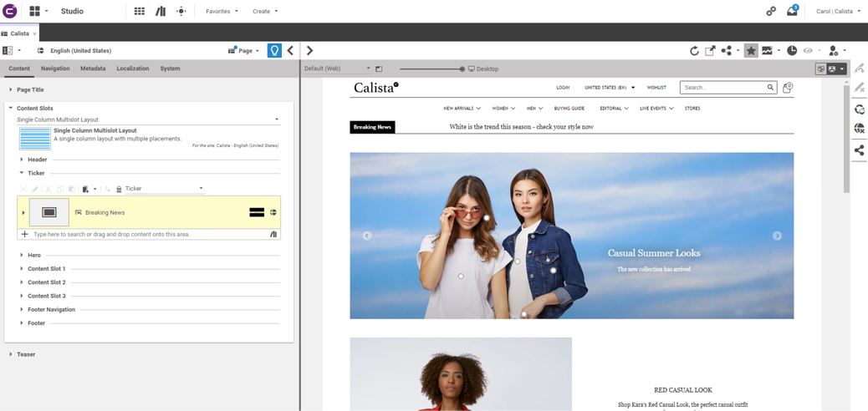Switch to the Content tab
The width and height of the screenshot is (868, 411).
pos(19,68)
